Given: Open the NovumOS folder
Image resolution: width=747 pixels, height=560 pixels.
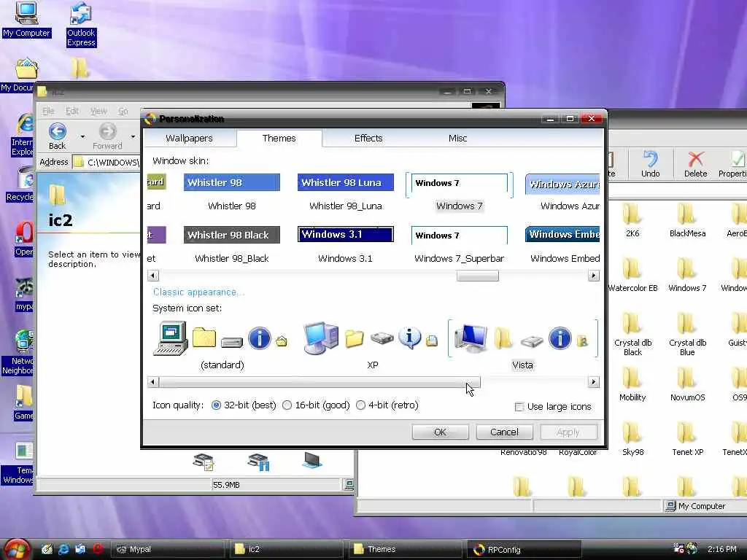Looking at the screenshot, I should click(x=687, y=384).
